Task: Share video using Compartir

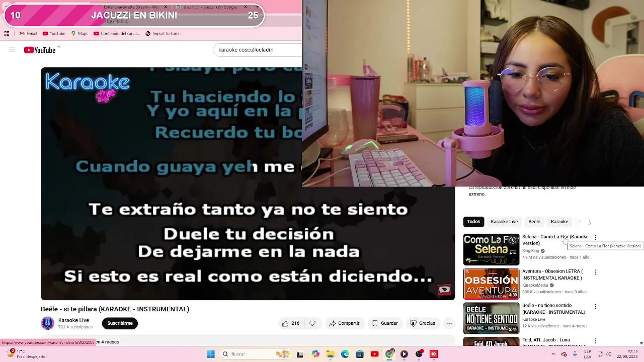Action: click(344, 323)
